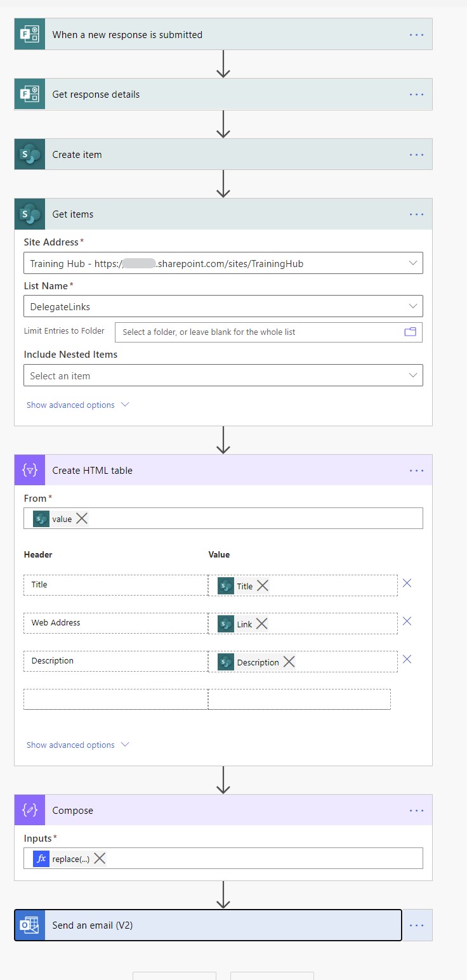Remove the Link token from Web Address row
This screenshot has width=467, height=980.
[x=261, y=623]
